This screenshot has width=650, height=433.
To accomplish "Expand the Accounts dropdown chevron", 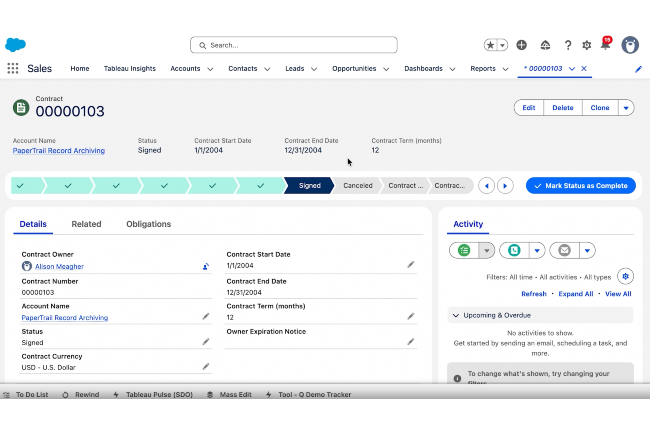I will pyautogui.click(x=210, y=69).
